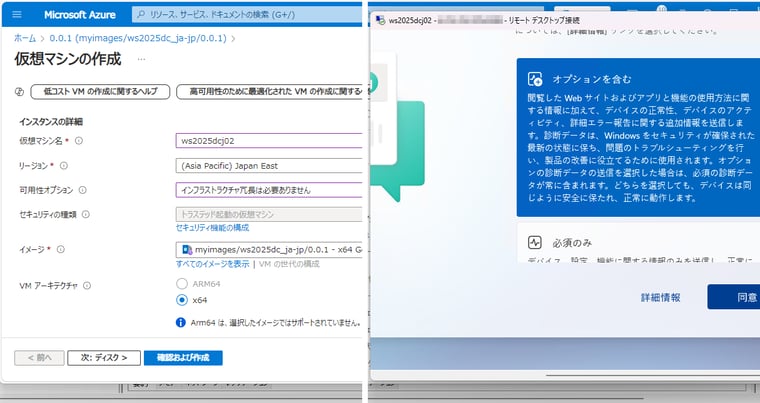Show info tooltip for 仮想マシン名

pos(79,141)
